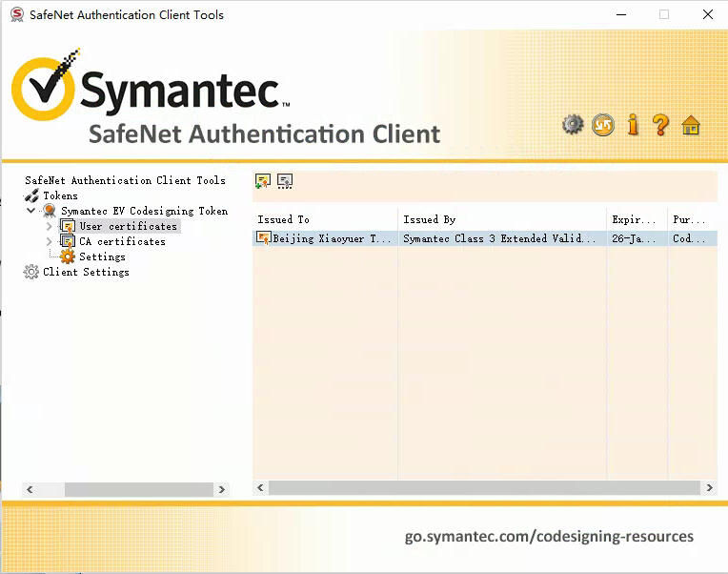Image resolution: width=728 pixels, height=574 pixels.
Task: Open Settings under the token
Action: [102, 256]
